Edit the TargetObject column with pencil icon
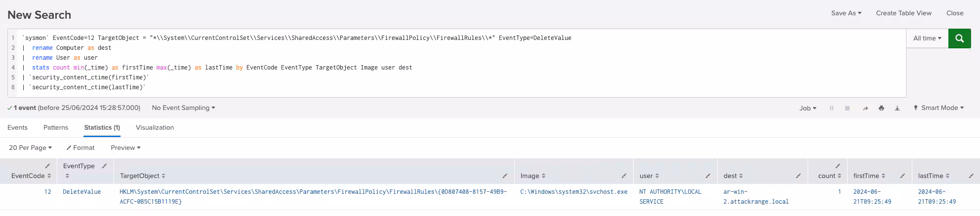This screenshot has width=980, height=216. [x=505, y=176]
